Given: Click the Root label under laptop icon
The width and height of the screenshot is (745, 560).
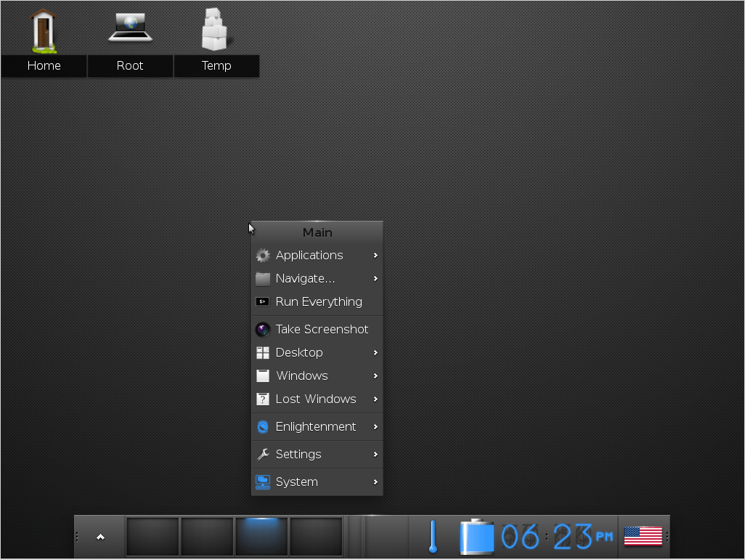Looking at the screenshot, I should tap(130, 65).
